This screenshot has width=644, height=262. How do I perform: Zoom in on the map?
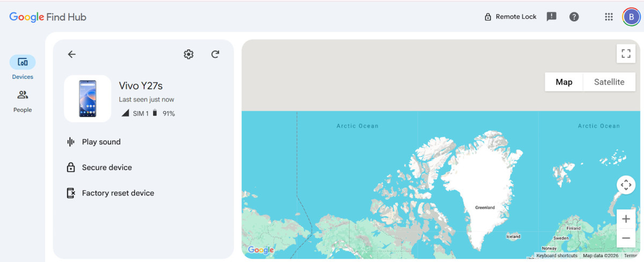[626, 219]
